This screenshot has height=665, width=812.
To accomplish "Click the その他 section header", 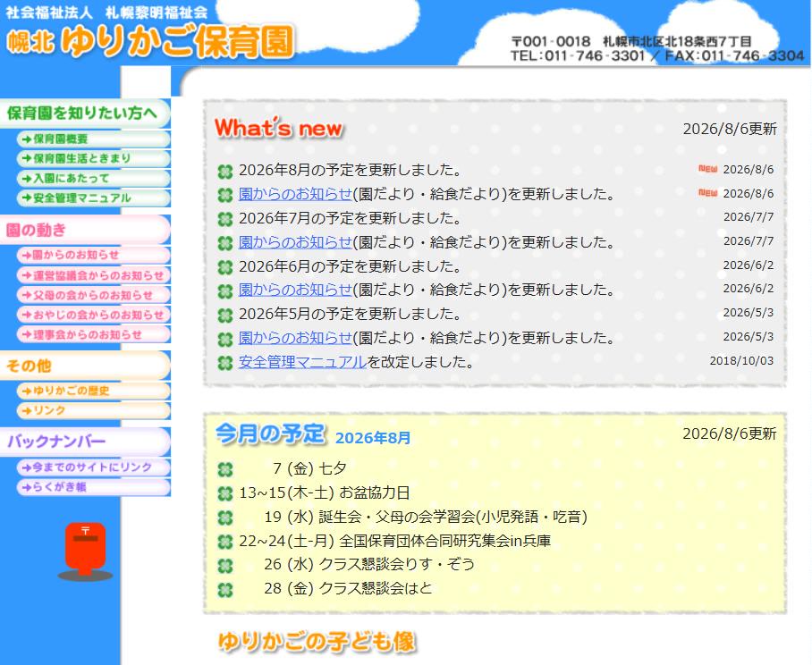I will 85,366.
